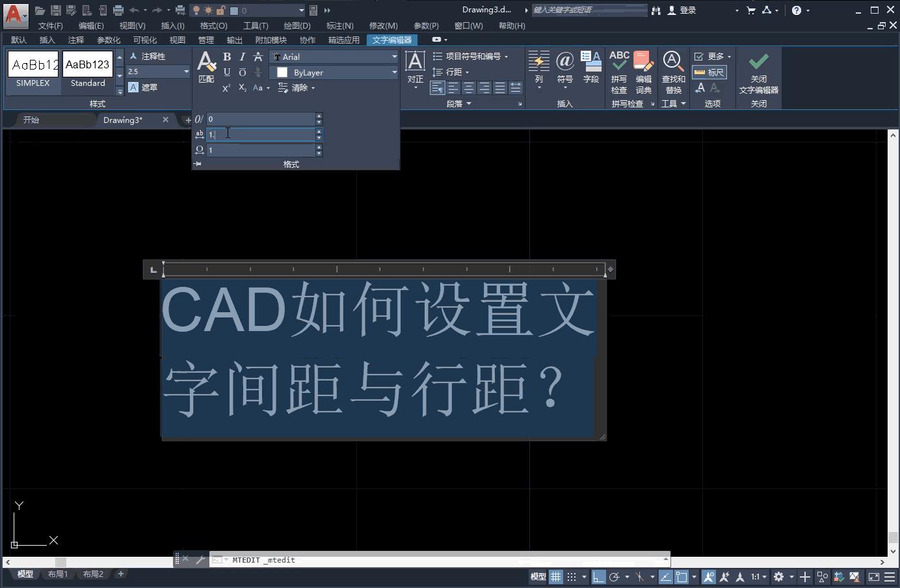Select the Drawing3 drawing tab
The image size is (900, 588).
coord(124,120)
